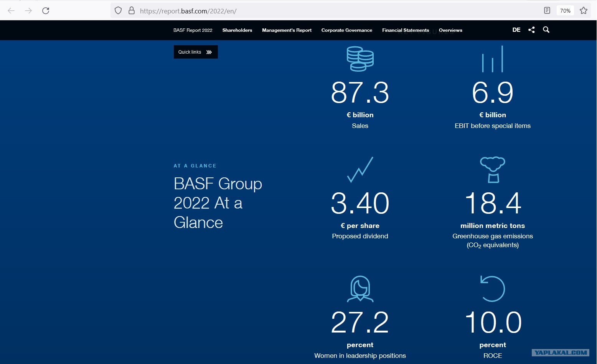
Task: Click 'Women in leadership positions' caption
Action: [360, 356]
